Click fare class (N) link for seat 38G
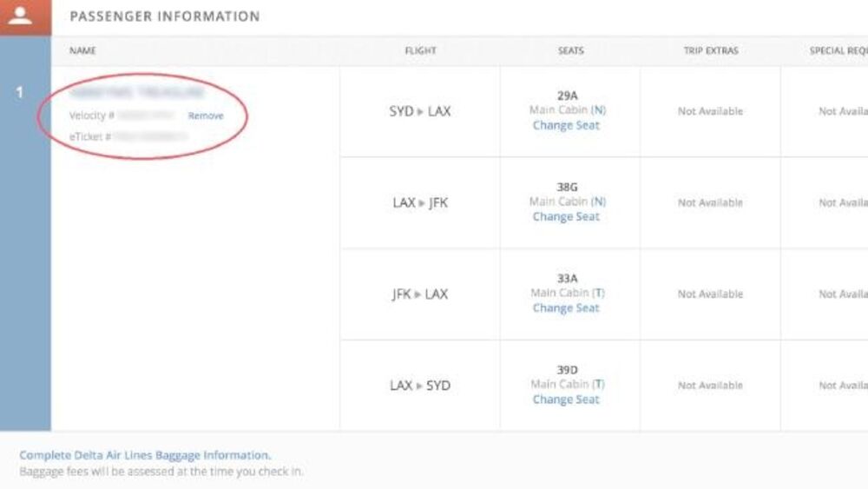This screenshot has height=489, width=868. [598, 202]
